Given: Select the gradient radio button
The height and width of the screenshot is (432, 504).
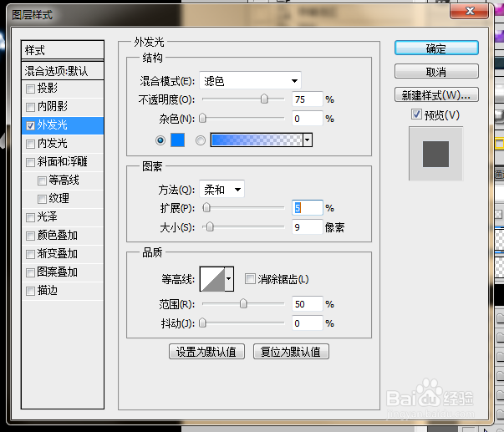Looking at the screenshot, I should pos(201,140).
